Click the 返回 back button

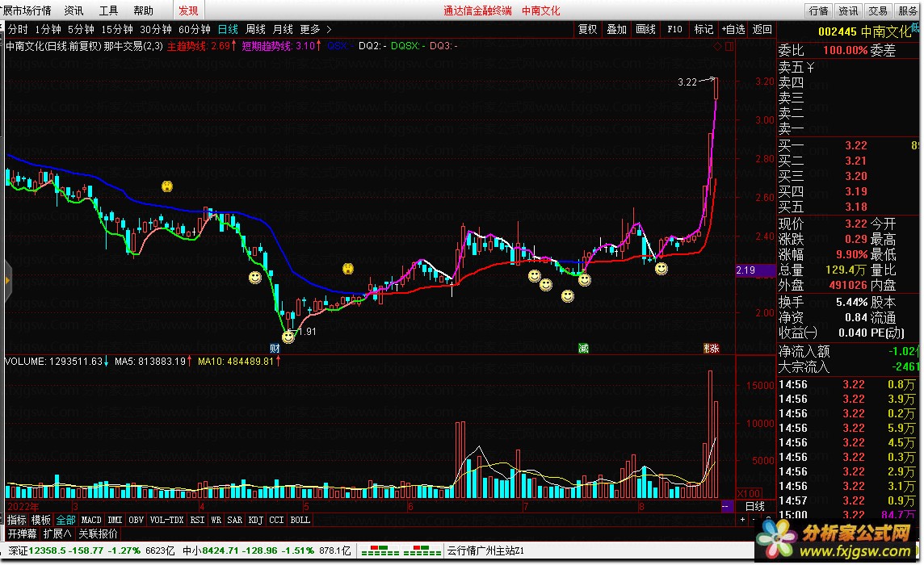[762, 29]
